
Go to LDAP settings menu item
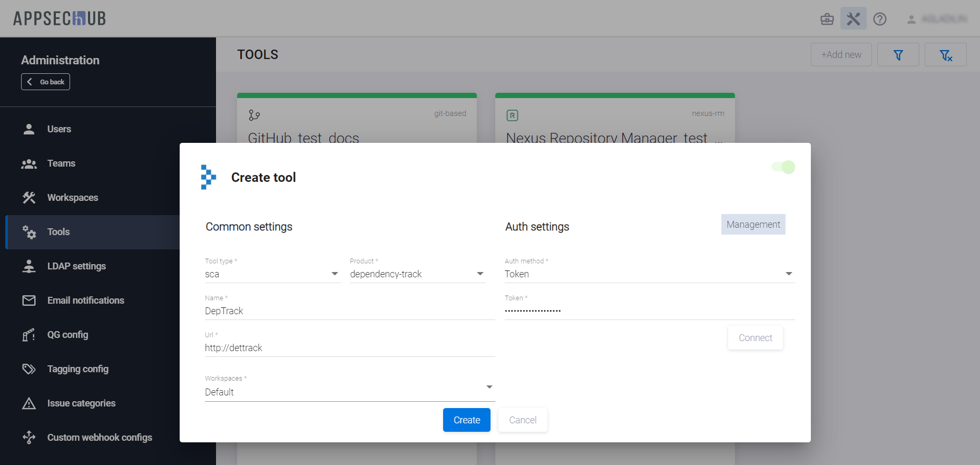click(76, 266)
